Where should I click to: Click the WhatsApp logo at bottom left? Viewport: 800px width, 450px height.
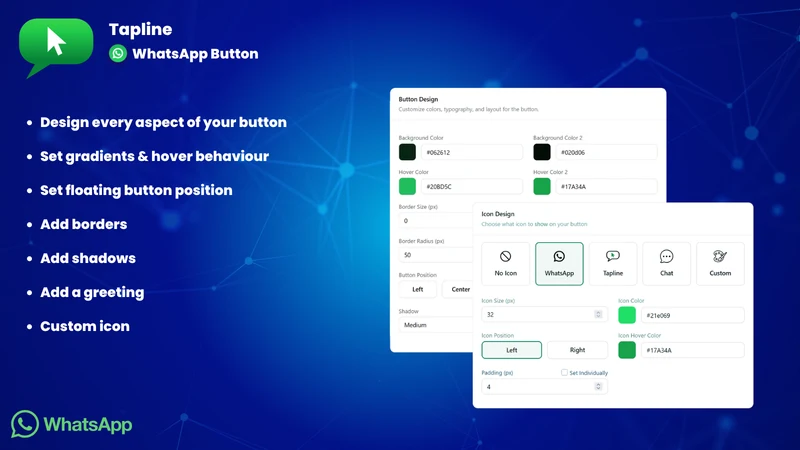pos(71,424)
